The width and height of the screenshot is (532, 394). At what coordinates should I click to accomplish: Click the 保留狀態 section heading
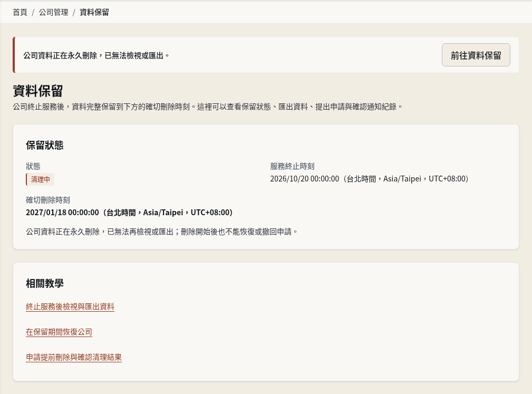click(x=45, y=145)
